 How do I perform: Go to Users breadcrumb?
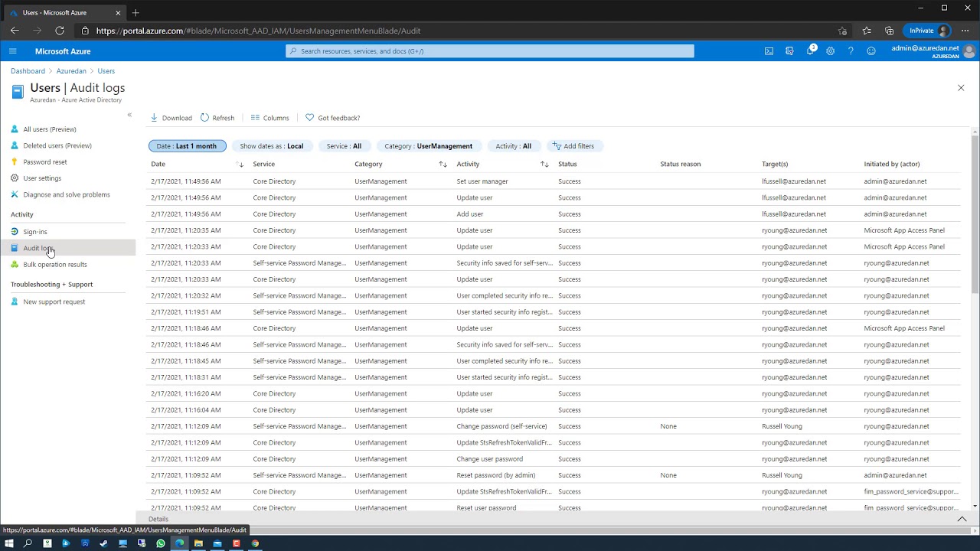106,71
